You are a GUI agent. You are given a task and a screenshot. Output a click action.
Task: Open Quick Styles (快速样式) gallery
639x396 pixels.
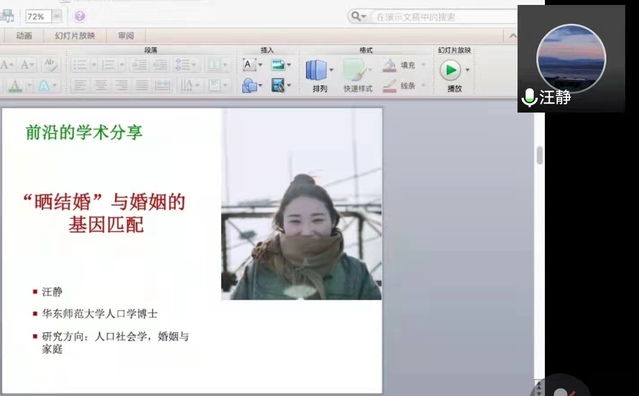[354, 70]
